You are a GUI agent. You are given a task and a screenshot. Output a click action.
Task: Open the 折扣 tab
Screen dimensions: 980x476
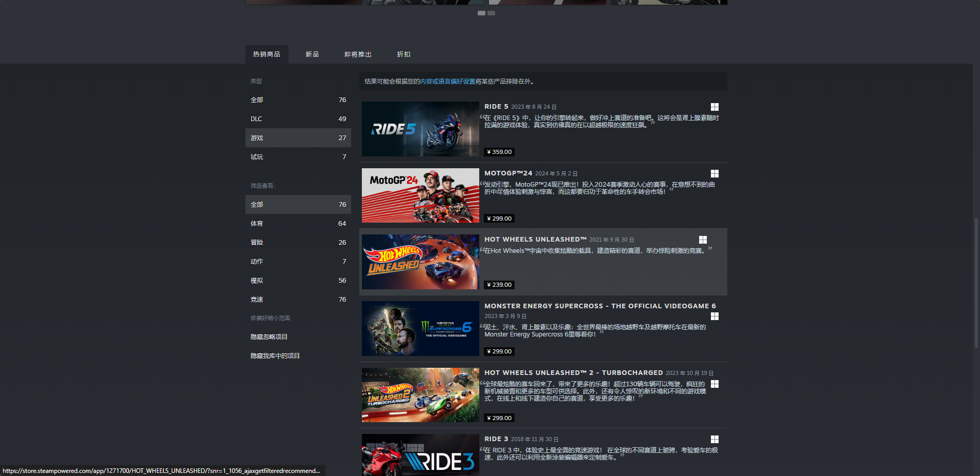pos(403,54)
